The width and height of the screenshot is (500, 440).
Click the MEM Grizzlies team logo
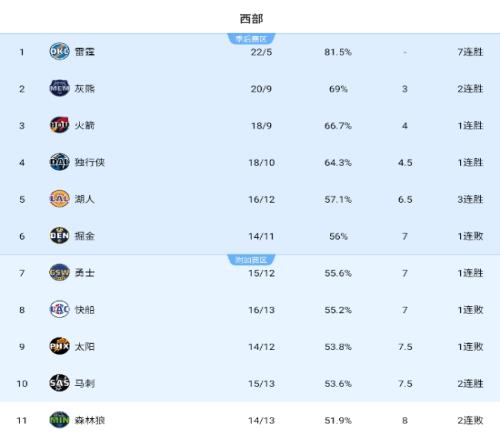point(59,88)
